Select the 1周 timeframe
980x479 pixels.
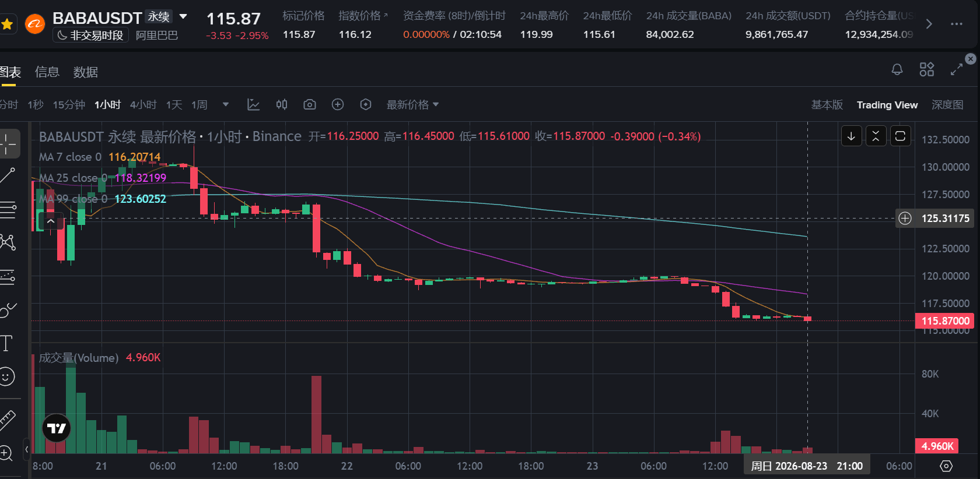pyautogui.click(x=199, y=105)
